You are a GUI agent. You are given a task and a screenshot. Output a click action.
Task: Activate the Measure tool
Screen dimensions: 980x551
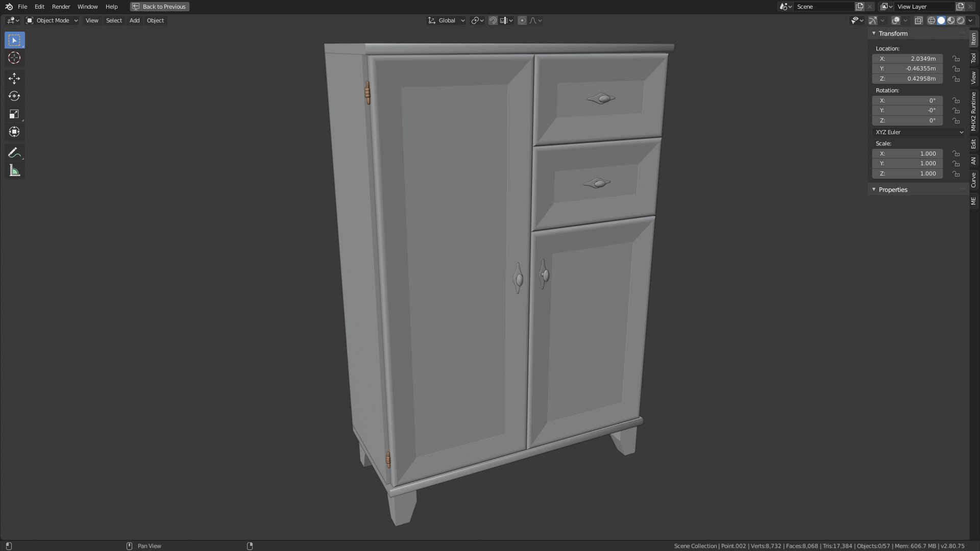coord(14,171)
